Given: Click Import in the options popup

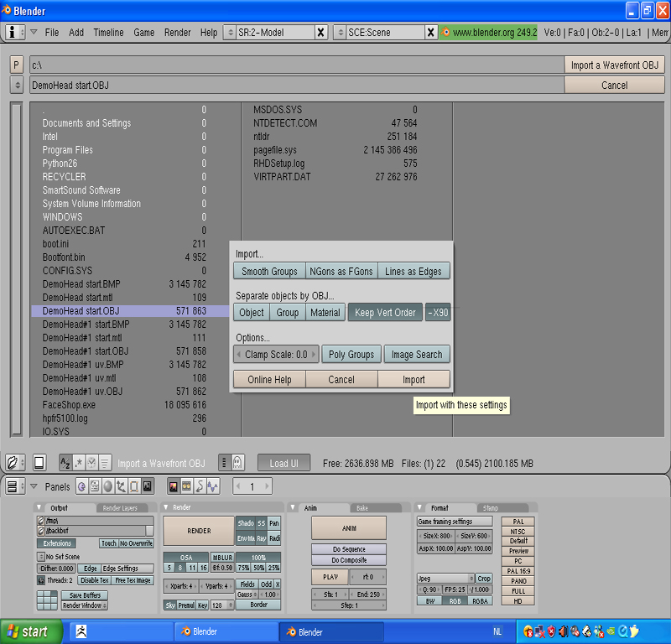Looking at the screenshot, I should coord(414,380).
